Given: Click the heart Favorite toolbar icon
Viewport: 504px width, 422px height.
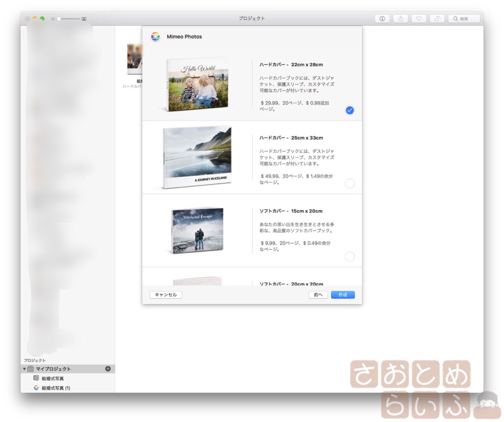Looking at the screenshot, I should [419, 19].
